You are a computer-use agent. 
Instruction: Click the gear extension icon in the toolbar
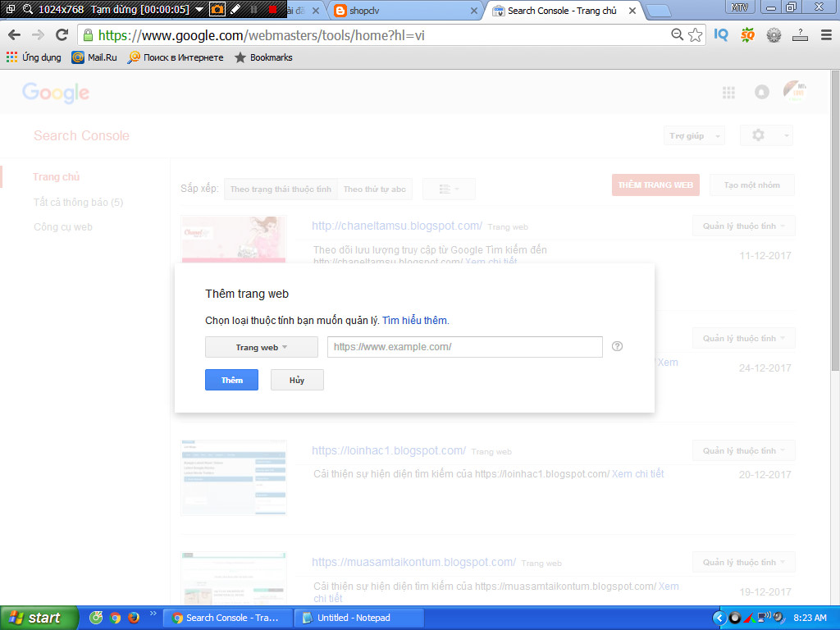pos(774,35)
